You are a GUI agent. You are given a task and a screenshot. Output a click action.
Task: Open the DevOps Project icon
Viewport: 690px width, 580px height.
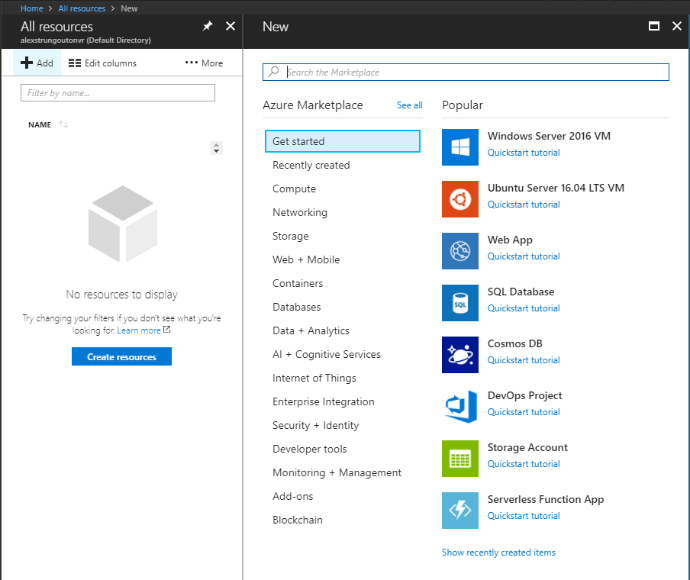pyautogui.click(x=460, y=406)
